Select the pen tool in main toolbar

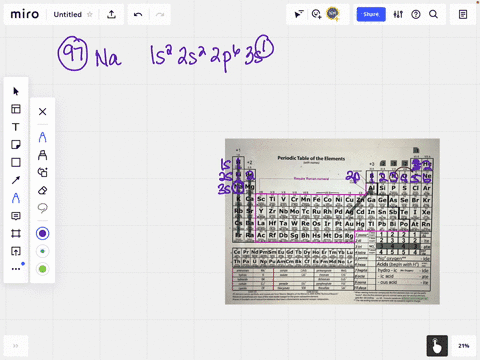coord(16,198)
